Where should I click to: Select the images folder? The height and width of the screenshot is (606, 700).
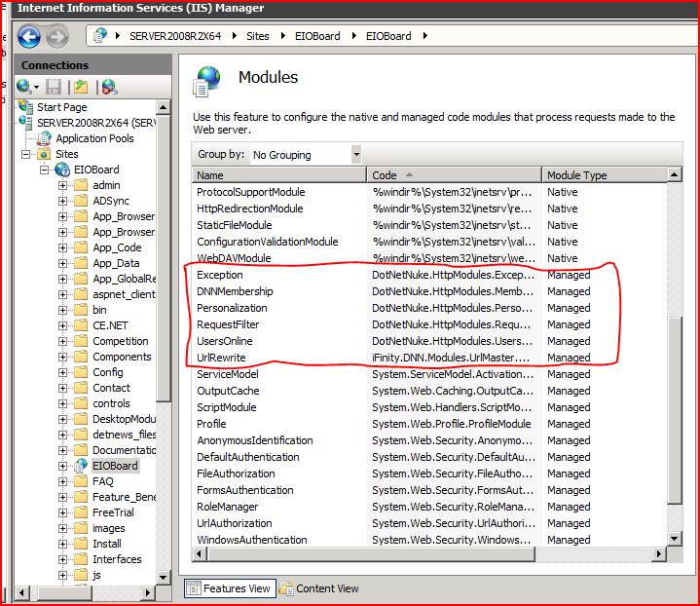(108, 528)
